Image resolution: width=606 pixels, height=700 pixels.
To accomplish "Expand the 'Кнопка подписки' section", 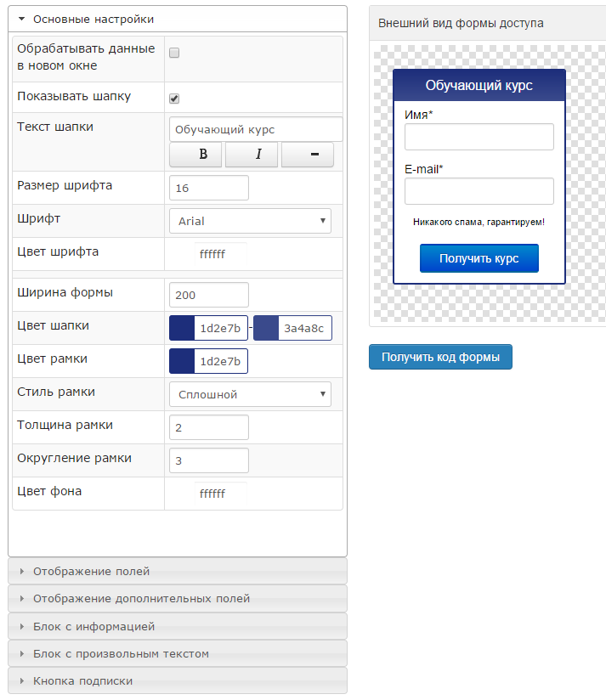I will 82,680.
